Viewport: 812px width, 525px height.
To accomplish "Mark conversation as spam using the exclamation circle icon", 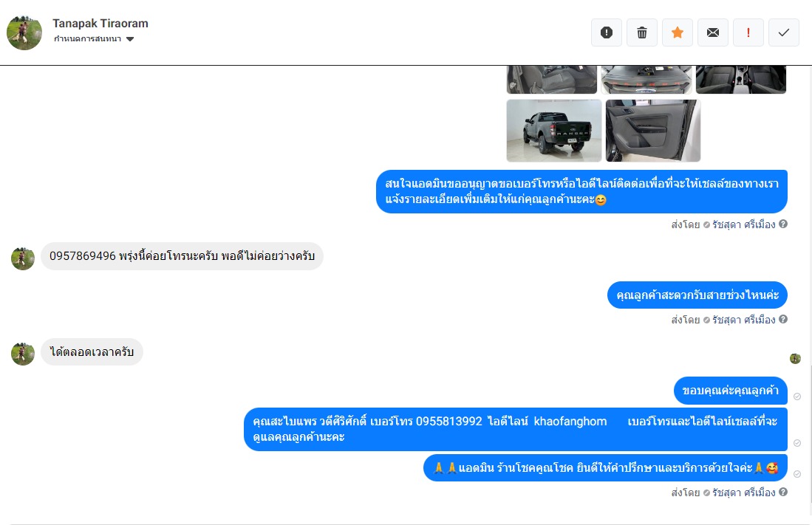I will 607,32.
